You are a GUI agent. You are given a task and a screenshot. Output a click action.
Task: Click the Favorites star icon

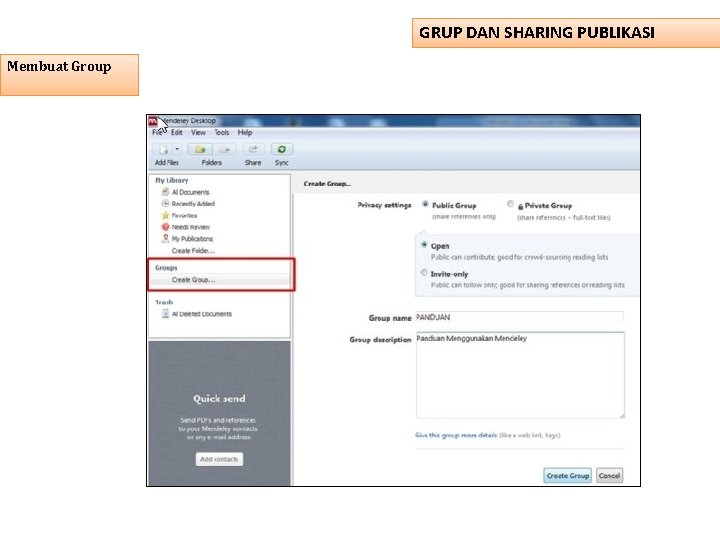click(x=165, y=215)
